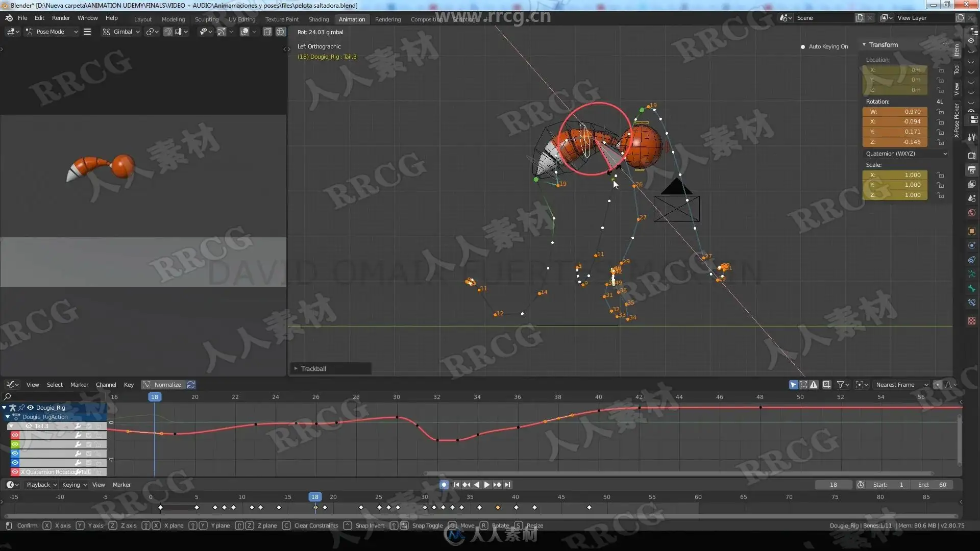Viewport: 980px width, 551px height.
Task: Open View Layer selector icon
Action: [x=887, y=18]
